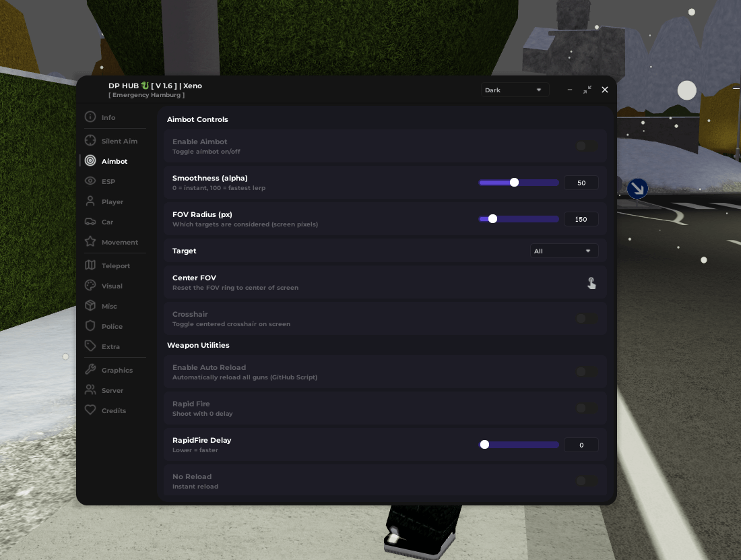The image size is (741, 560).
Task: Click the Smoothness (alpha) slider handle
Action: 514,183
